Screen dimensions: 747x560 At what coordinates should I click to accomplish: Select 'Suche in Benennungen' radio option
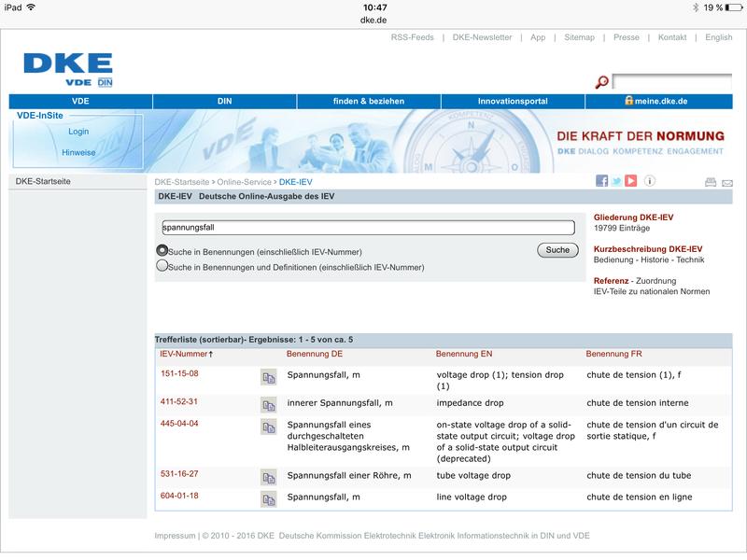pyautogui.click(x=162, y=250)
